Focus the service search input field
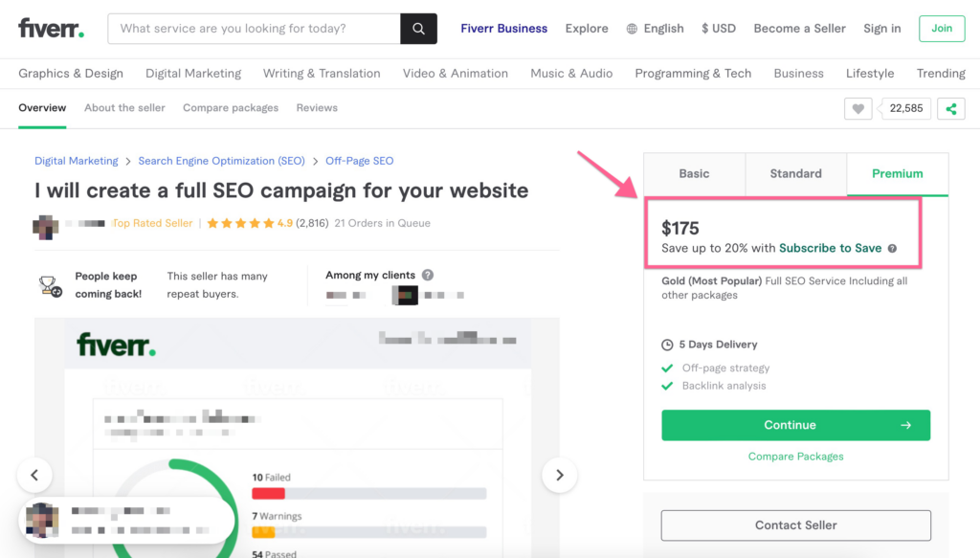Screen dimensions: 980x558 [x=254, y=29]
